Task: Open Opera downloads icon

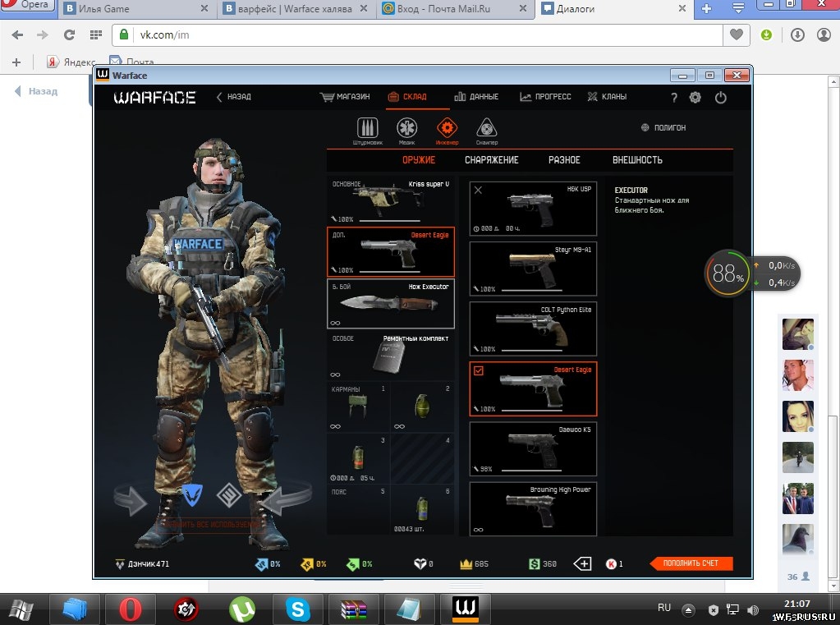Action: (797, 34)
